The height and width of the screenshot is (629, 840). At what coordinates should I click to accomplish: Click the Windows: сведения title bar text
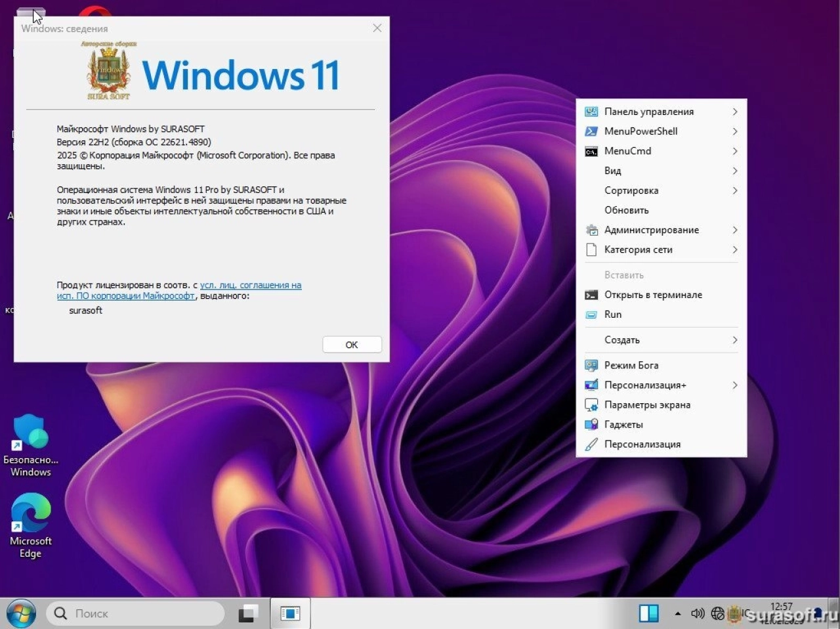point(64,28)
